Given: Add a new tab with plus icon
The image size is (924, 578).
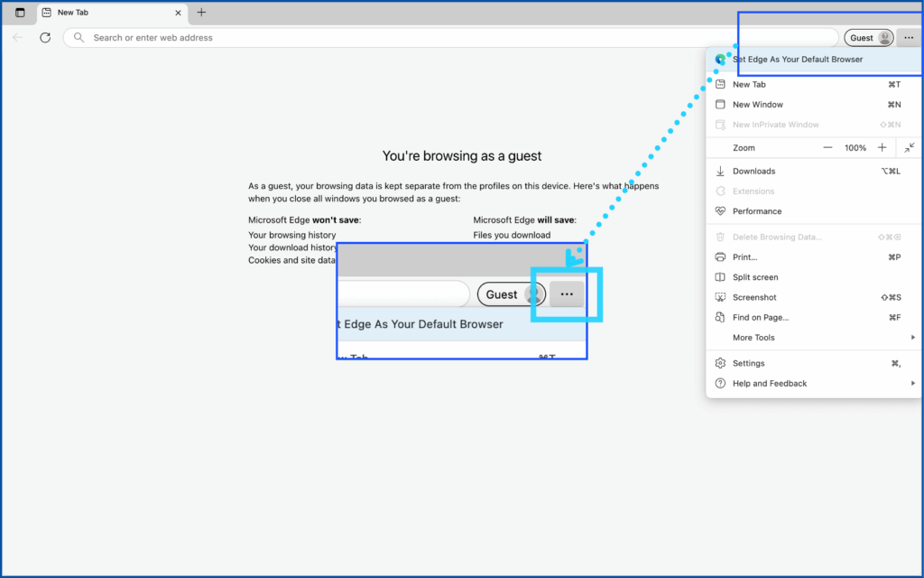Looking at the screenshot, I should (201, 13).
